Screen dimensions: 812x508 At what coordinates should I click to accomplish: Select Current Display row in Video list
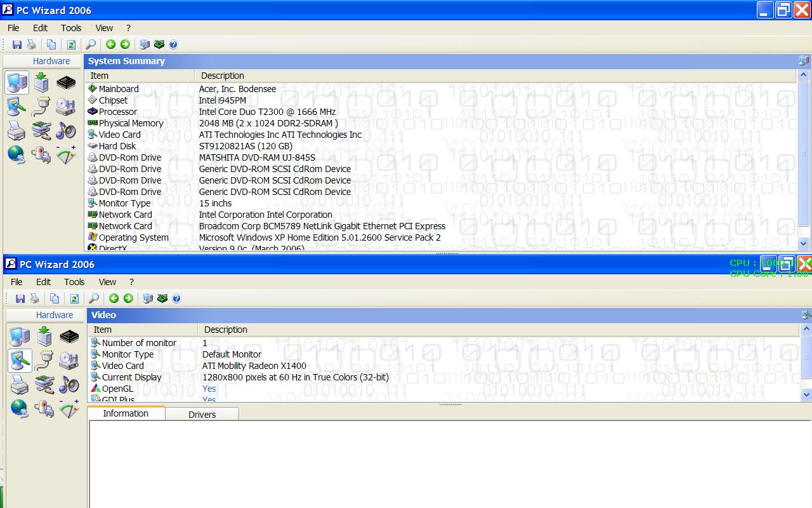tap(132, 377)
